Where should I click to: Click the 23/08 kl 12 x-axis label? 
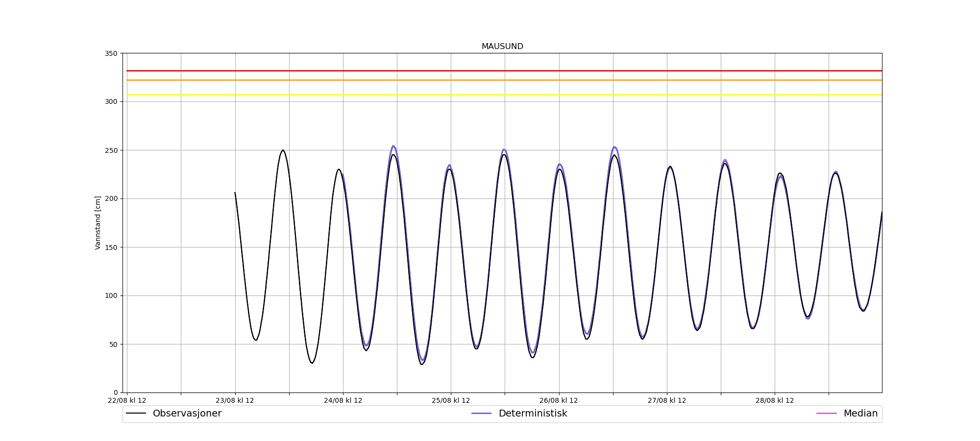tap(235, 401)
